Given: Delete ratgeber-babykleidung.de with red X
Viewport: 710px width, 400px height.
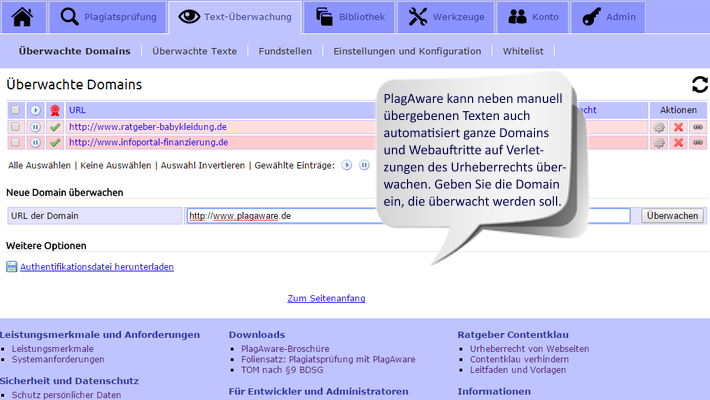Looking at the screenshot, I should click(x=678, y=127).
